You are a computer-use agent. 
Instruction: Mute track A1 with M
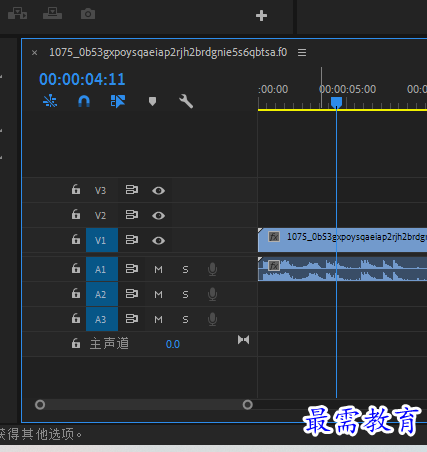[x=158, y=269]
